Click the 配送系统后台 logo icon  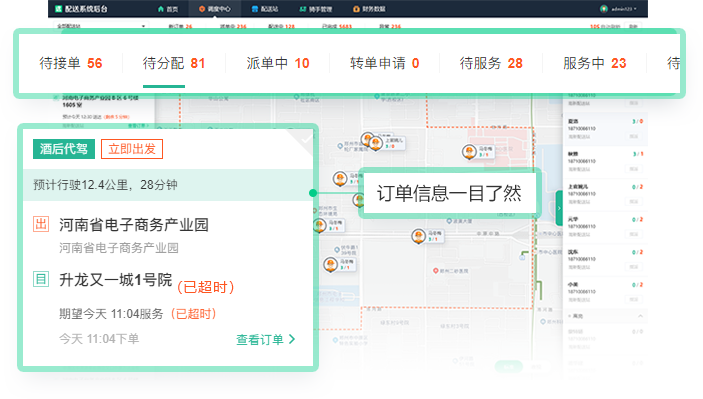pyautogui.click(x=58, y=9)
